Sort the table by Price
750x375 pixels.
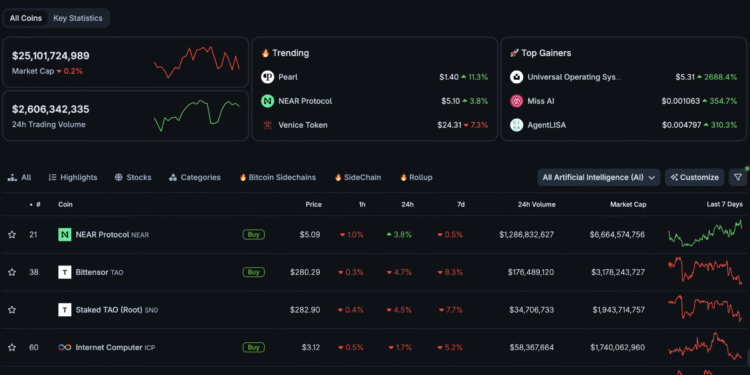pyautogui.click(x=314, y=204)
